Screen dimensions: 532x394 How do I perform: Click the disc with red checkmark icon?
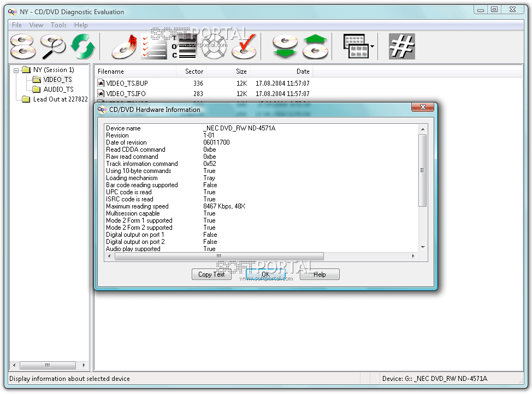click(244, 46)
